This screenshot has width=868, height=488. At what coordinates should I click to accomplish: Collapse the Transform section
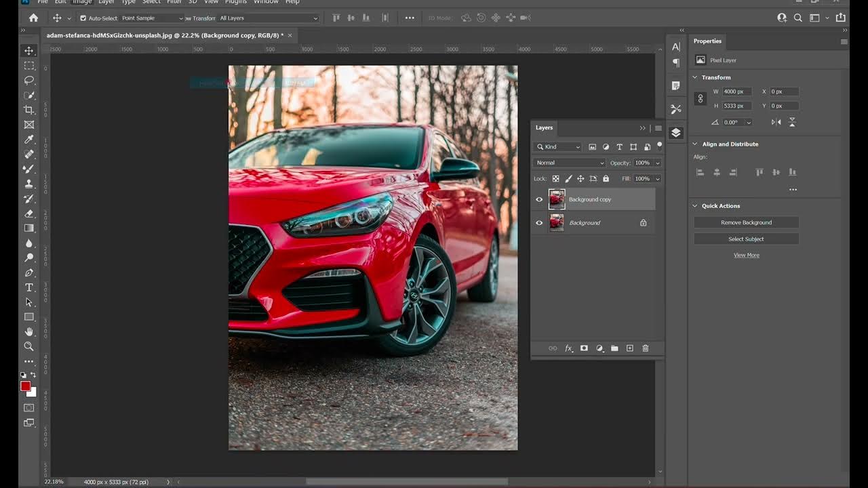[x=695, y=77]
